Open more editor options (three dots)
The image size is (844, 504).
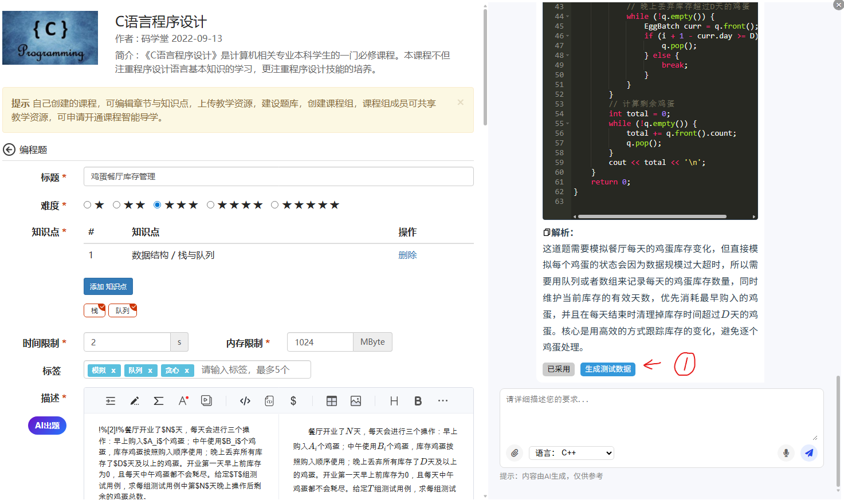(443, 401)
